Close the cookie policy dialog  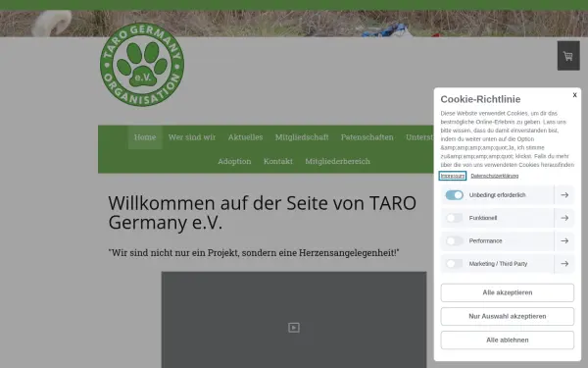[574, 95]
